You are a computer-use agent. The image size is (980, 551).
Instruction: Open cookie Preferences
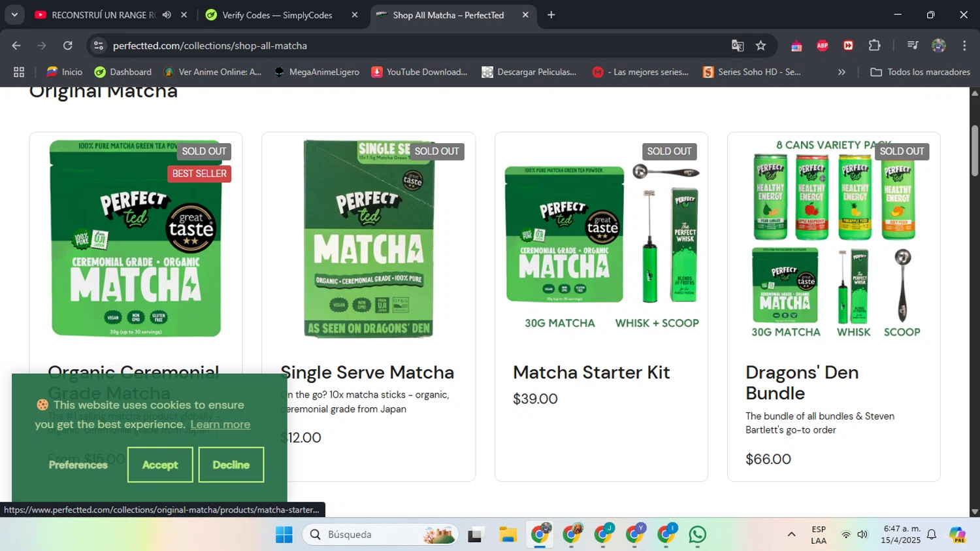tap(78, 465)
